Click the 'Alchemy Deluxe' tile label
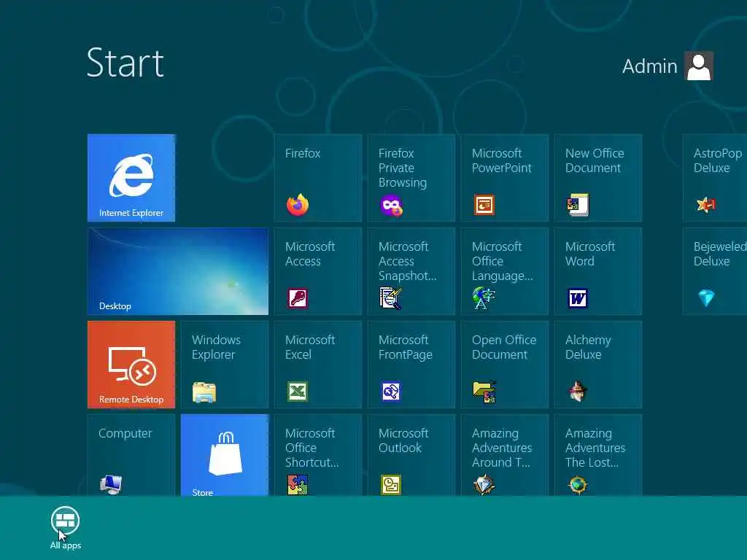This screenshot has height=560, width=747. [588, 347]
